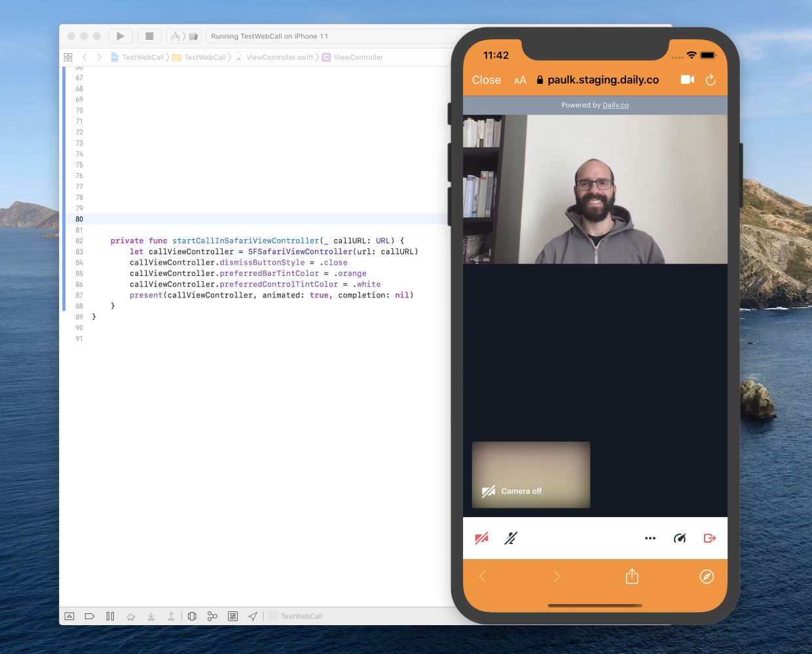Image resolution: width=812 pixels, height=654 pixels.
Task: Click line number 80 in gutter
Action: point(79,219)
